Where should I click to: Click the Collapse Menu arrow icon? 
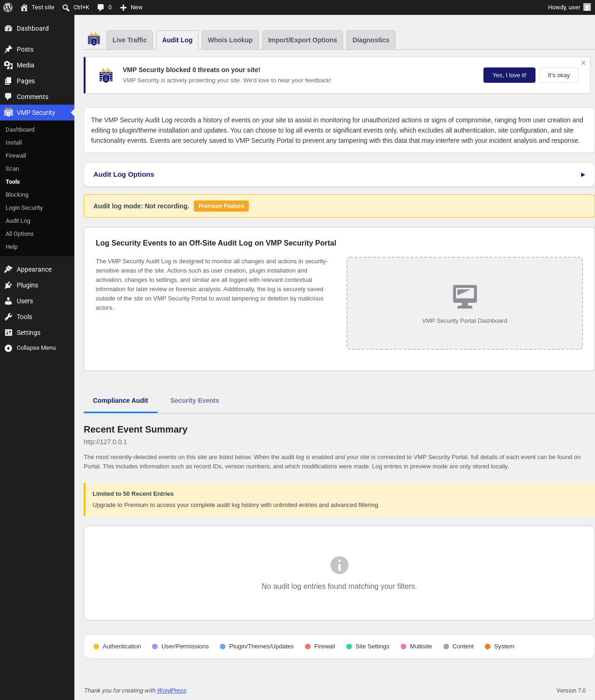[x=8, y=348]
